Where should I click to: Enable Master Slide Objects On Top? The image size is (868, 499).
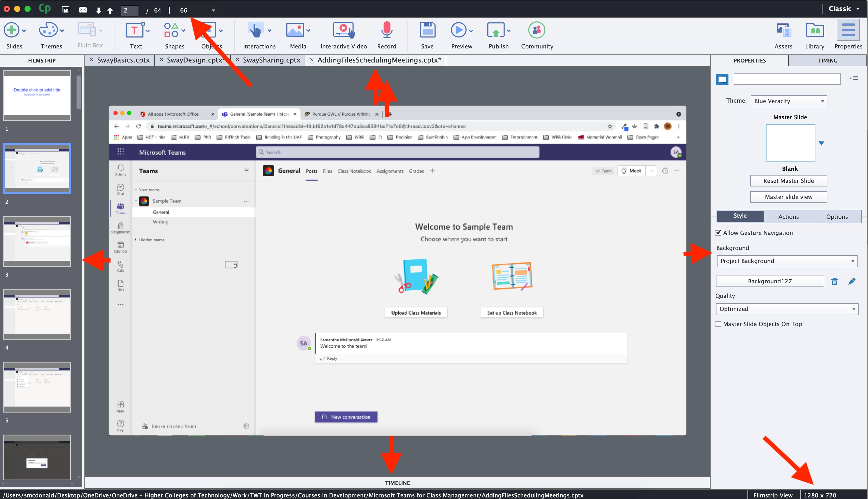coord(718,324)
